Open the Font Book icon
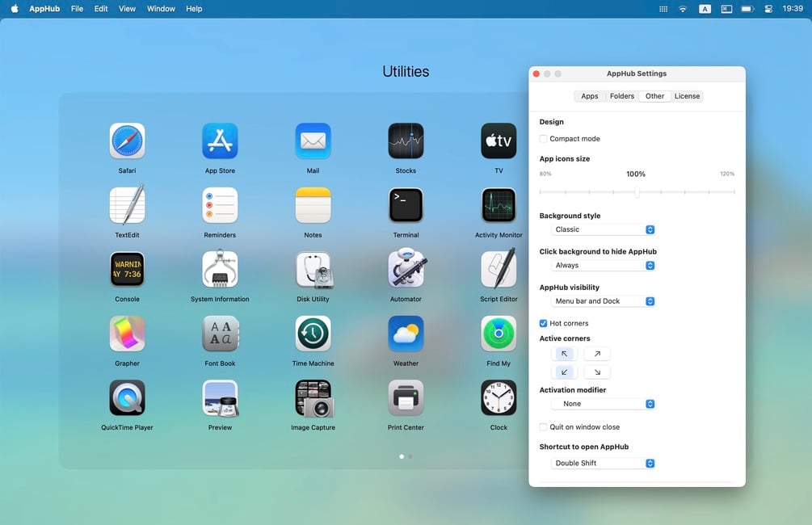The height and width of the screenshot is (525, 812). tap(220, 334)
